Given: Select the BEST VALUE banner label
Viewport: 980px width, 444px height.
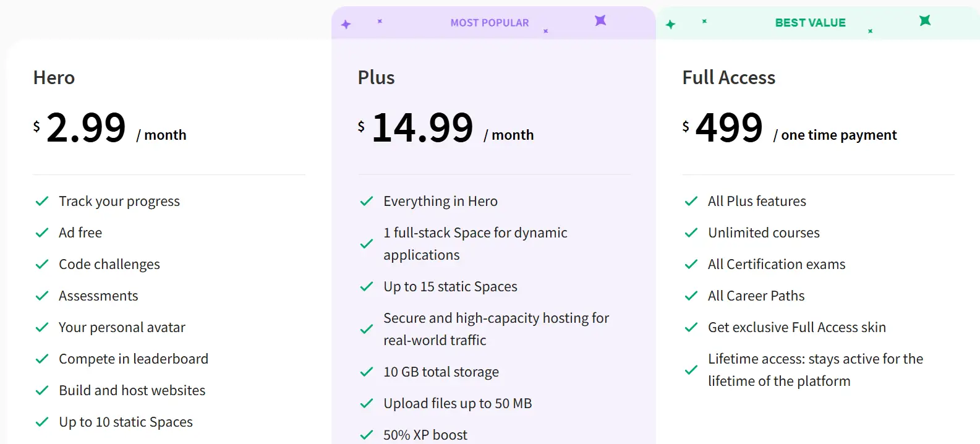Looking at the screenshot, I should [x=810, y=23].
